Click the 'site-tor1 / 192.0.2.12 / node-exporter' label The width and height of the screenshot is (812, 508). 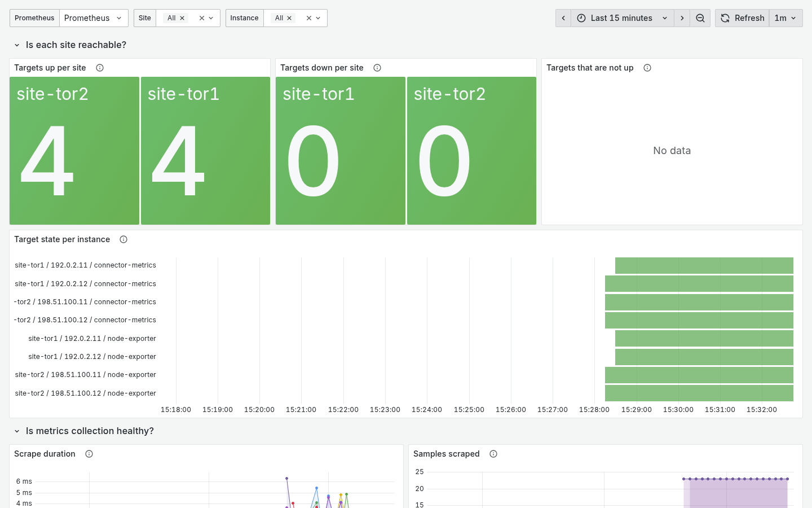coord(92,357)
